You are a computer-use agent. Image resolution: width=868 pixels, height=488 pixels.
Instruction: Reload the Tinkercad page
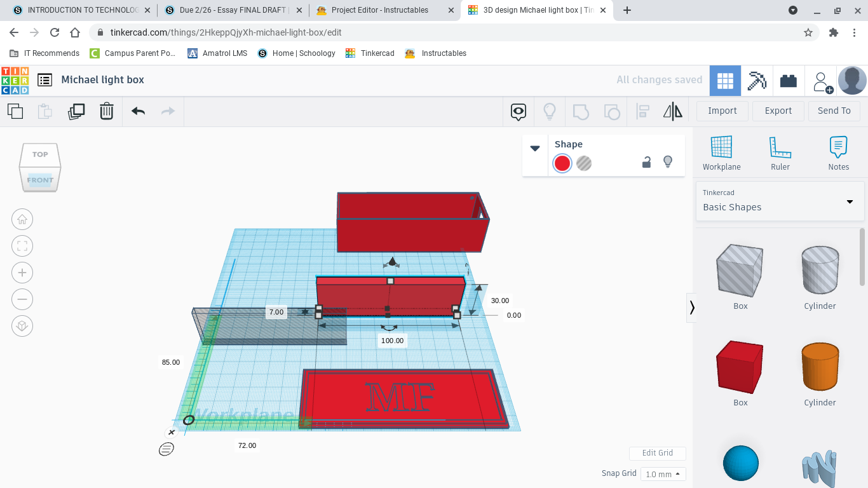(55, 32)
